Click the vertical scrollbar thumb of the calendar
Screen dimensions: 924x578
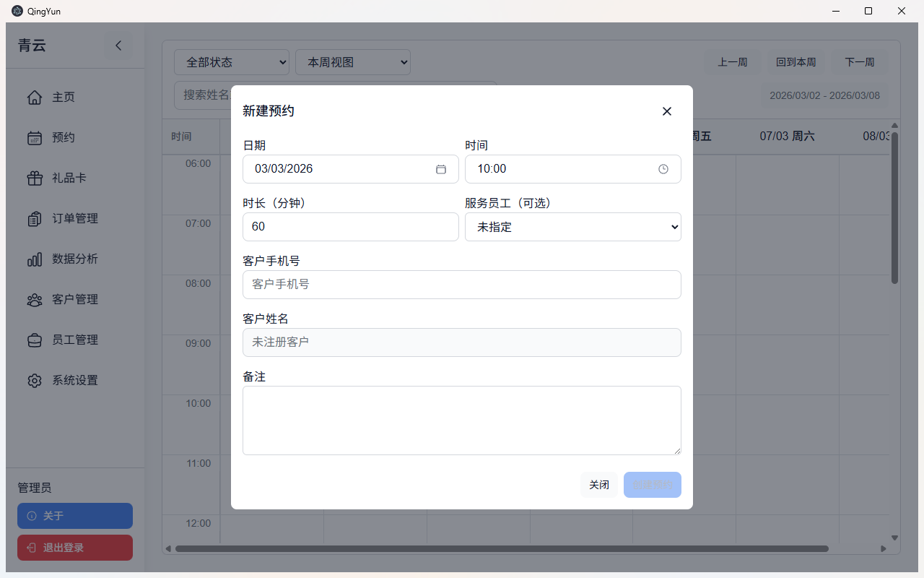895,207
